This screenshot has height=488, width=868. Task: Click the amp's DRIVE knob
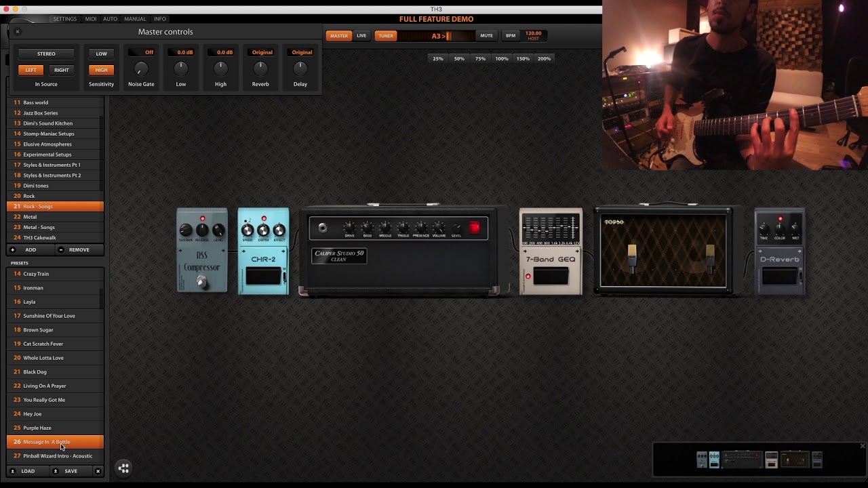point(349,226)
